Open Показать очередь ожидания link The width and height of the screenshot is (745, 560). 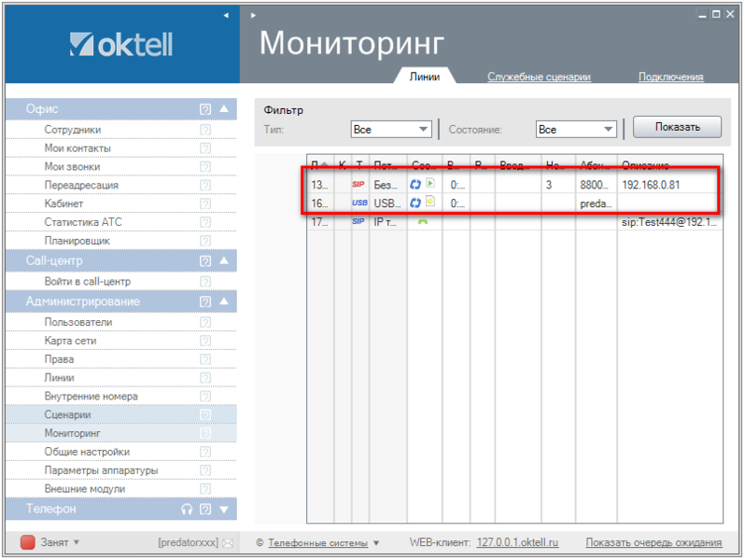[654, 542]
